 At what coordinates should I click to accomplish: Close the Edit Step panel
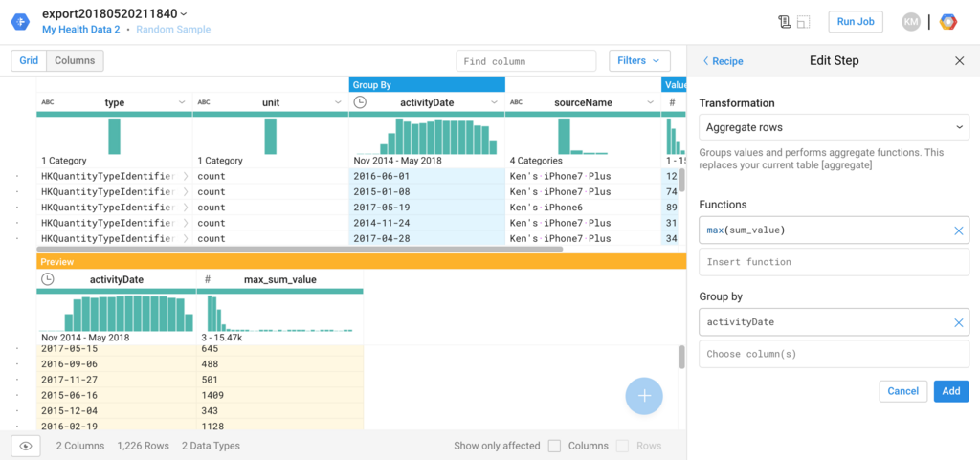pyautogui.click(x=960, y=61)
